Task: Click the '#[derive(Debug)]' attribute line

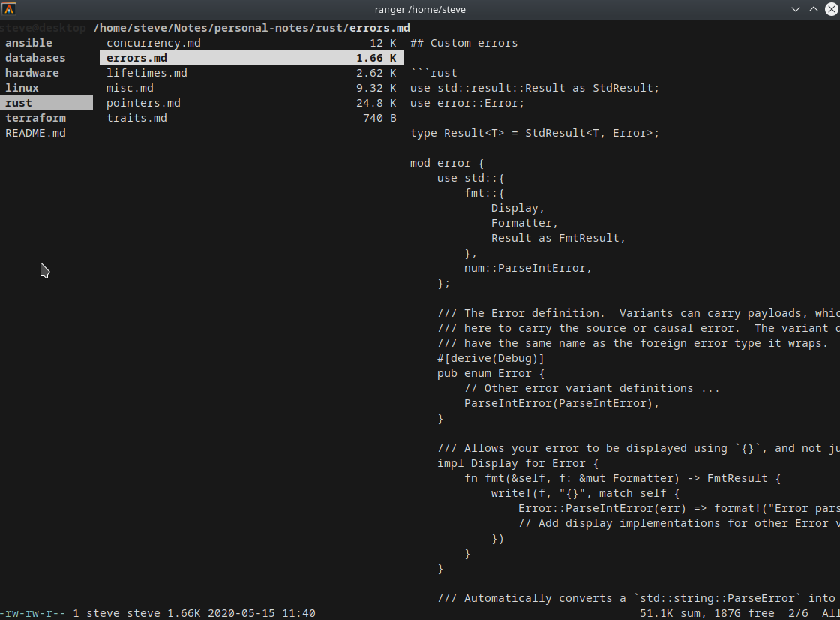Action: (490, 358)
